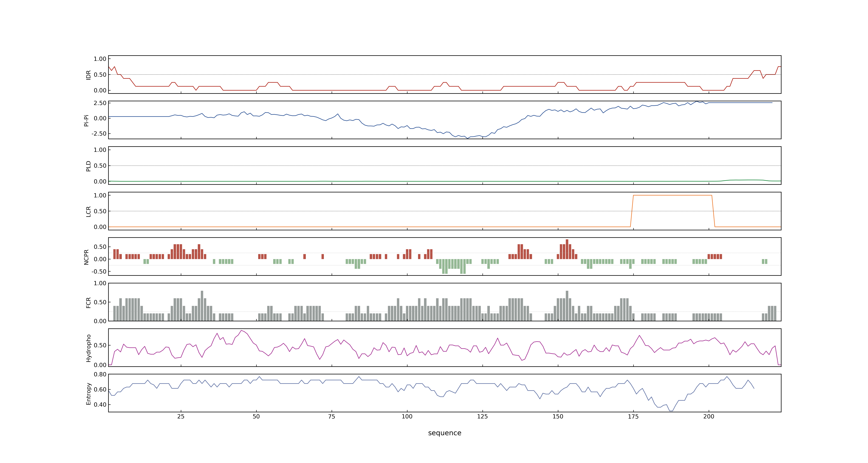Click the -2.50 tick on Pi-Pi axis

(99, 133)
